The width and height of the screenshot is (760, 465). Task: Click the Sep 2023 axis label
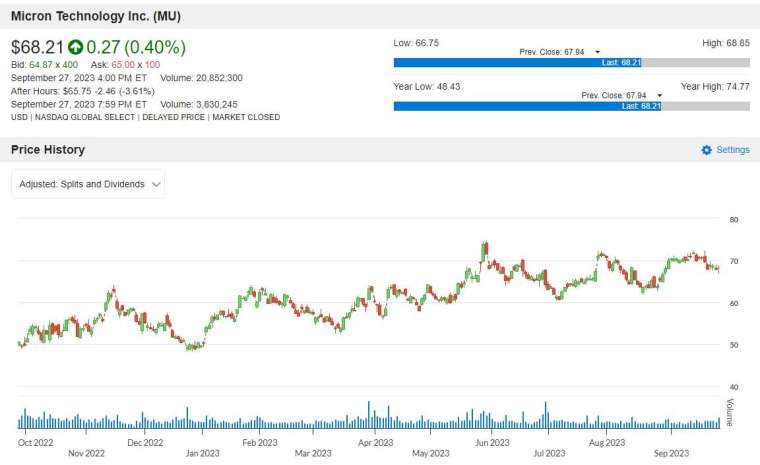coord(671,453)
